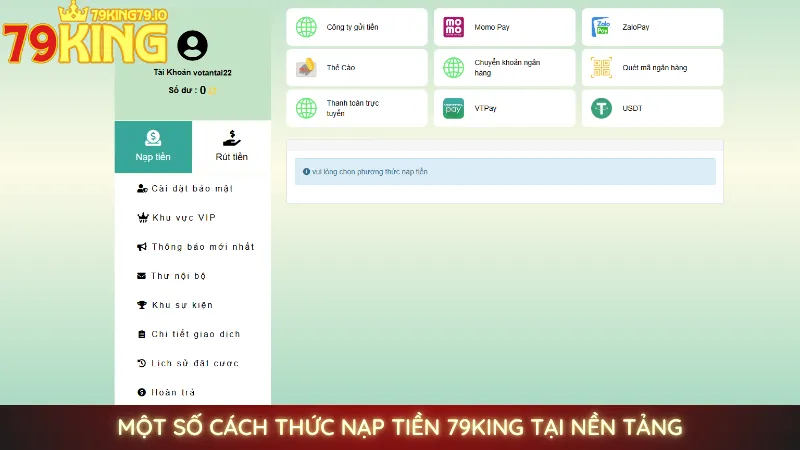Open Thông báo mới nhất notifications
Image resolution: width=800 pixels, height=450 pixels.
(x=203, y=247)
